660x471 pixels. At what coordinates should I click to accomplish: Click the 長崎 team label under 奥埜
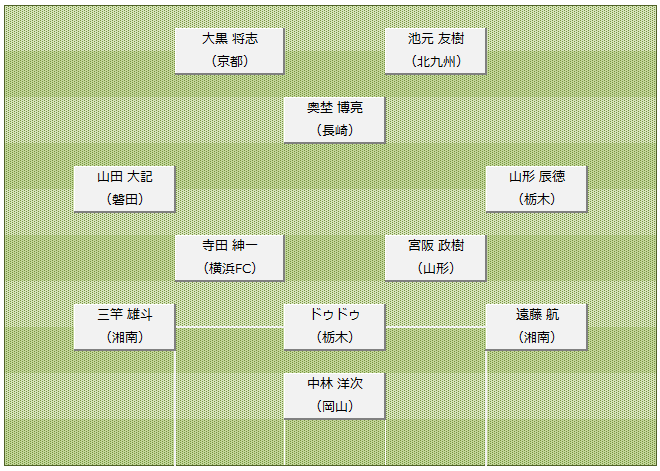[335, 130]
